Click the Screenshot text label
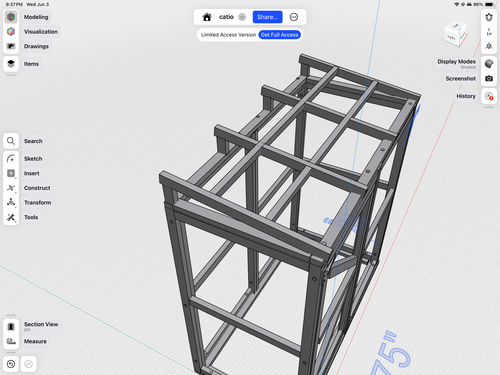Screen dimensions: 500x375 coord(461,78)
